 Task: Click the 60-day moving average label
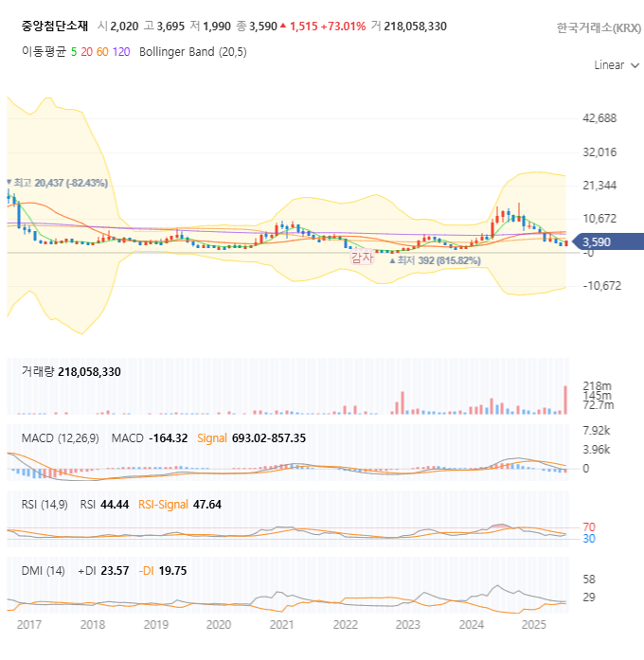[102, 52]
